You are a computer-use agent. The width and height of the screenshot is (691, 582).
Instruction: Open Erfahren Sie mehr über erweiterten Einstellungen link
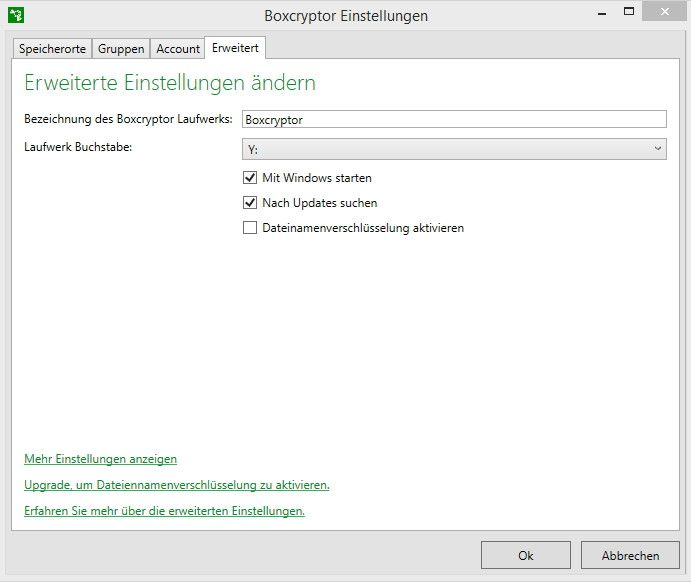tap(164, 511)
